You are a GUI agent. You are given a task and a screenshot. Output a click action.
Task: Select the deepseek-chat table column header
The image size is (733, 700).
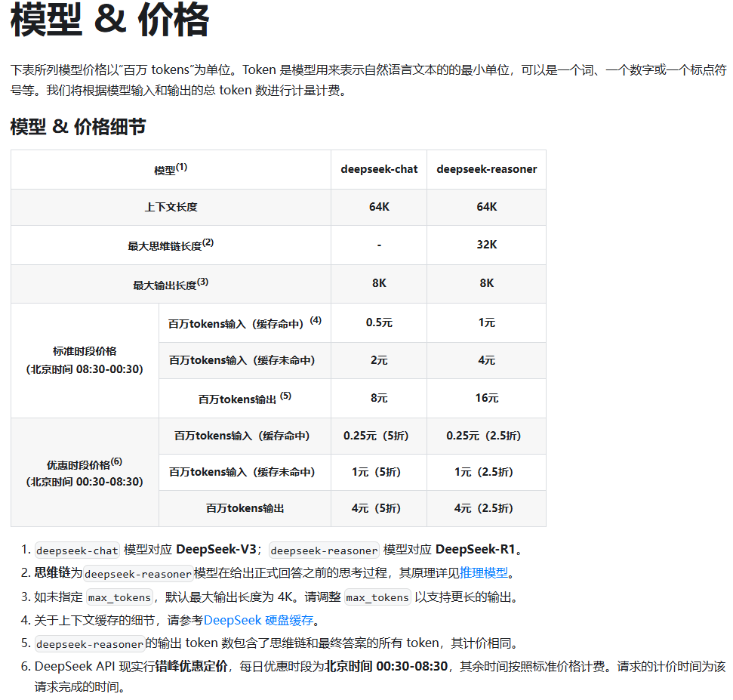coord(379,169)
